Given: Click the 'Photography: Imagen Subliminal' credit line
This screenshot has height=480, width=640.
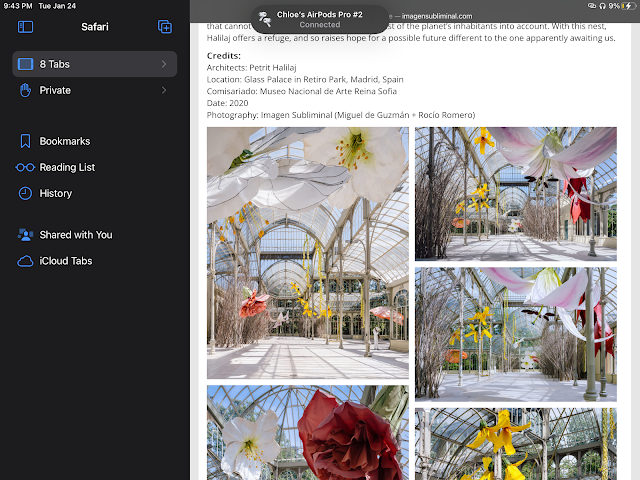Looking at the screenshot, I should [x=341, y=115].
